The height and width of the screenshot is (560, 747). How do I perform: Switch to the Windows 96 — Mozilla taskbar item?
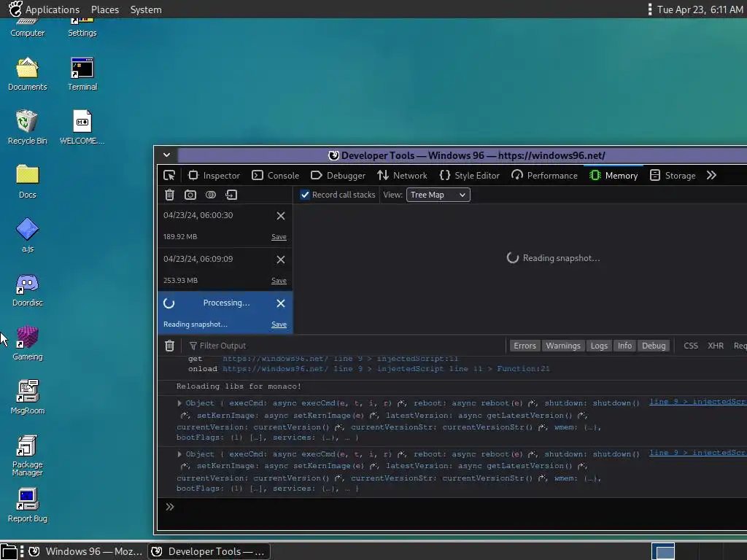tap(86, 551)
